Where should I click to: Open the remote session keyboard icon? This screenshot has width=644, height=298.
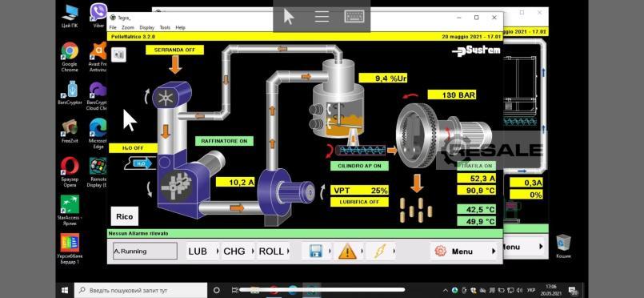tap(354, 17)
